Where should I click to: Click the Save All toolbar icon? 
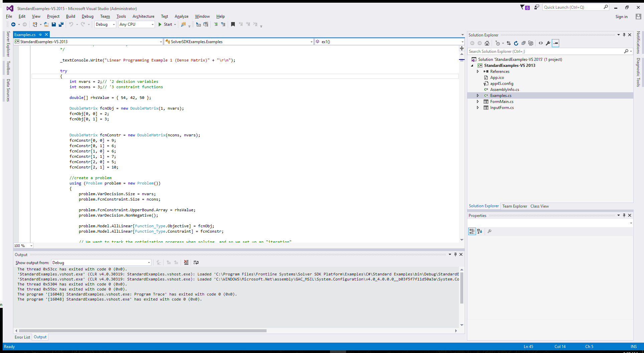61,24
